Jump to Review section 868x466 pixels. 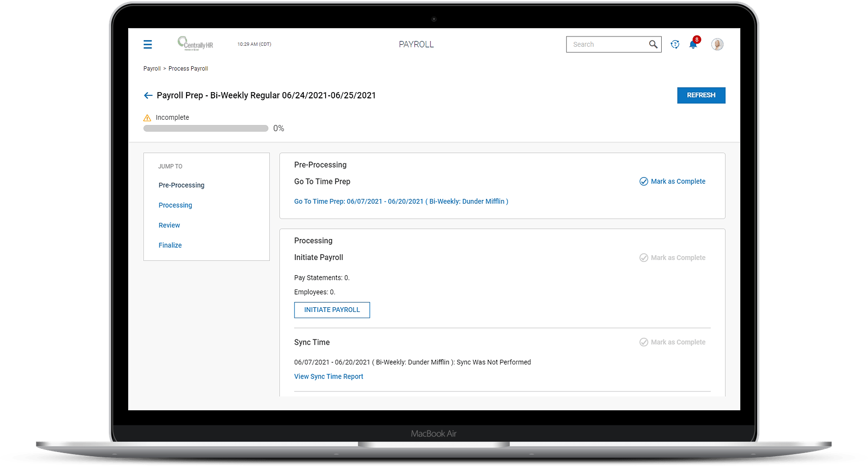point(169,225)
